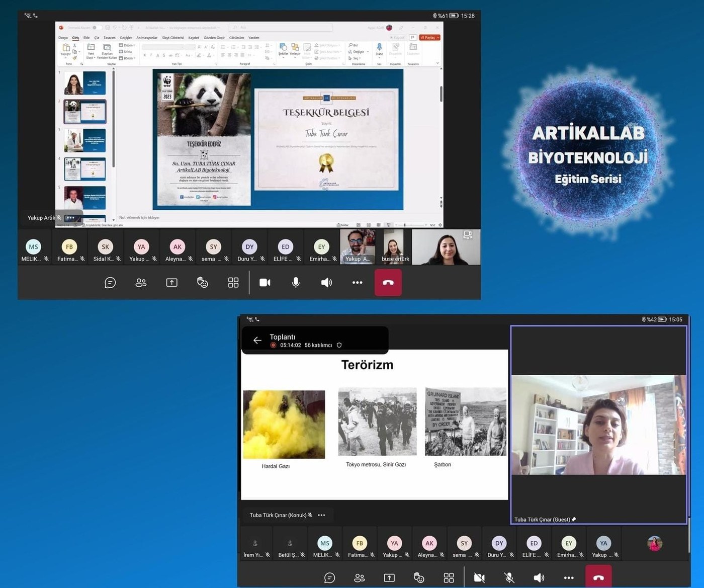Toggle the Otomatik Kaydet switch in PowerPoint

pyautogui.click(x=97, y=28)
